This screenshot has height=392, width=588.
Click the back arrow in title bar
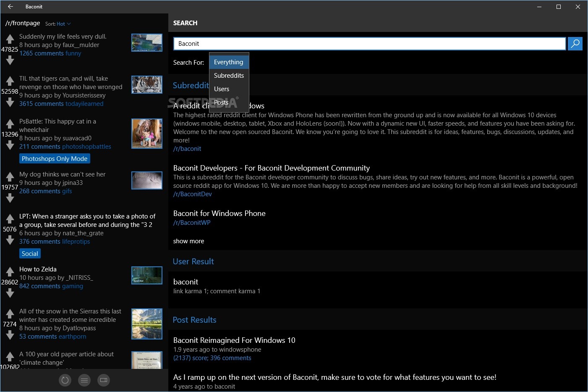(10, 7)
